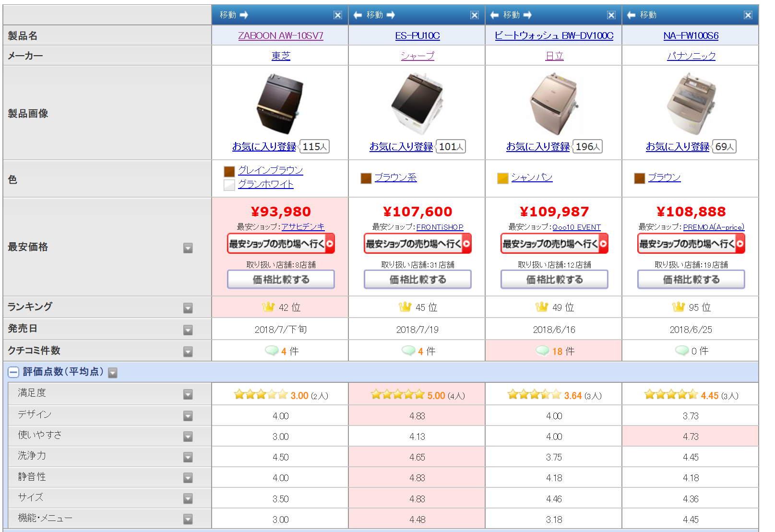Screen dimensions: 775x532
Task: Move ZABOON AW-10SV7 column right with arrow
Action: tap(244, 15)
